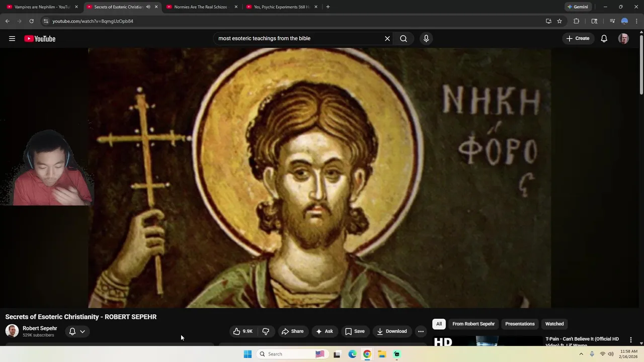Select From Robert Sepehr chip
The height and width of the screenshot is (362, 644).
click(x=473, y=324)
